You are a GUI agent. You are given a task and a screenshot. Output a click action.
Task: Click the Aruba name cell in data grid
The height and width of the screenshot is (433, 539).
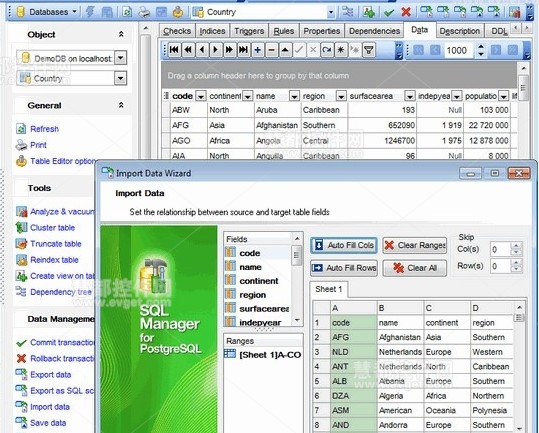[x=277, y=110]
